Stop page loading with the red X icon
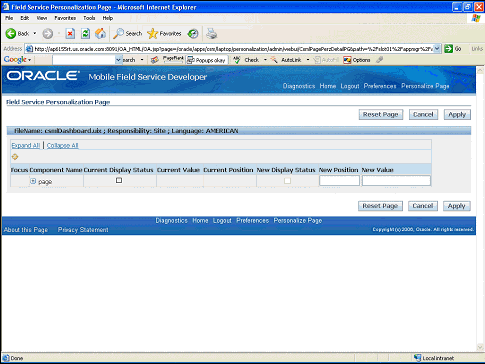This screenshot has height=364, width=485. [70, 33]
